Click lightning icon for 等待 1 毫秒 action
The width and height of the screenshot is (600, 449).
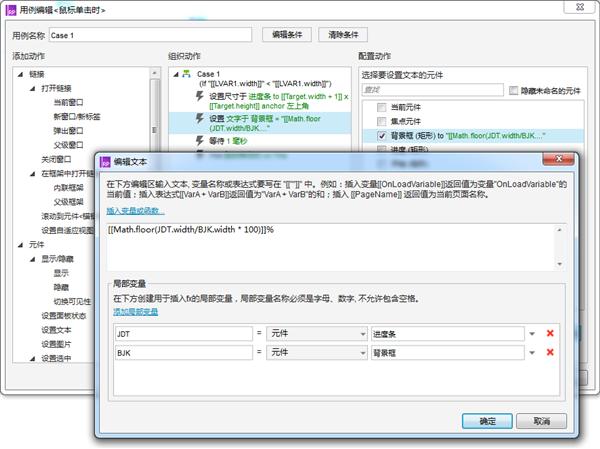pos(200,141)
